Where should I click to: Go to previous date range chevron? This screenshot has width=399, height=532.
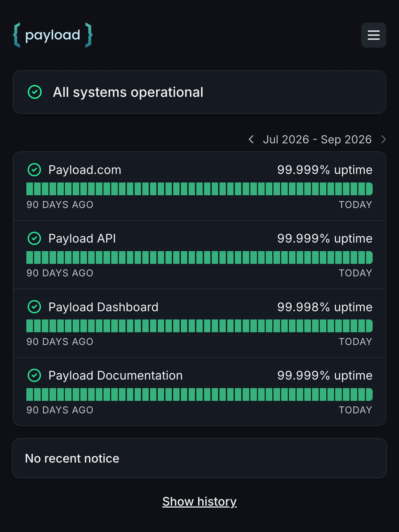tap(251, 139)
